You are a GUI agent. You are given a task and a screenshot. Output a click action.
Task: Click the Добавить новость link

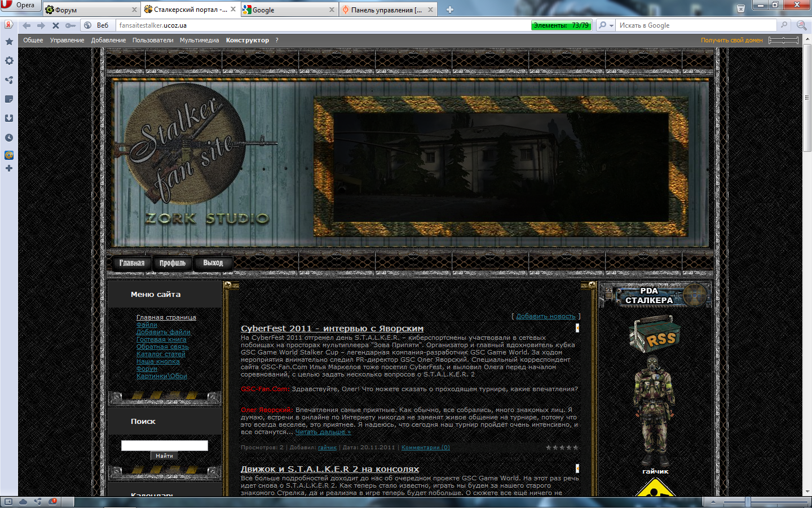coord(546,316)
